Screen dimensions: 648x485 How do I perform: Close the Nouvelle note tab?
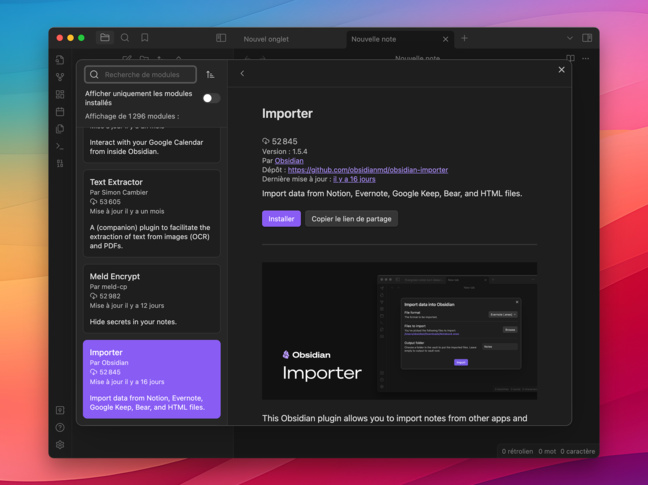446,39
